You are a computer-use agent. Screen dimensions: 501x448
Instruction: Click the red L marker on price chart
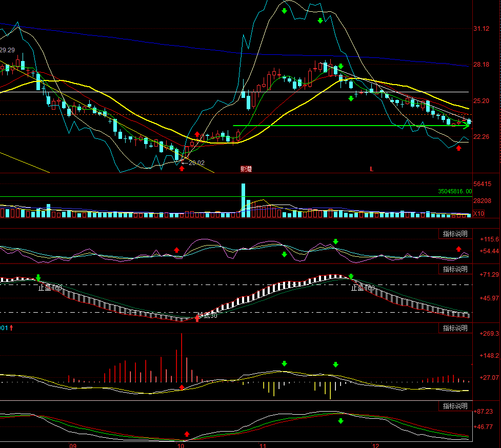(x=371, y=169)
